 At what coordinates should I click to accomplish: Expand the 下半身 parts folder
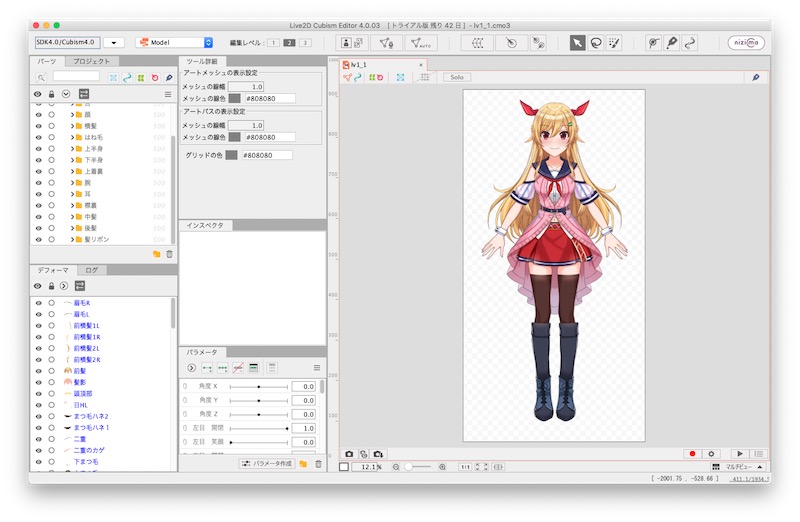[72, 160]
